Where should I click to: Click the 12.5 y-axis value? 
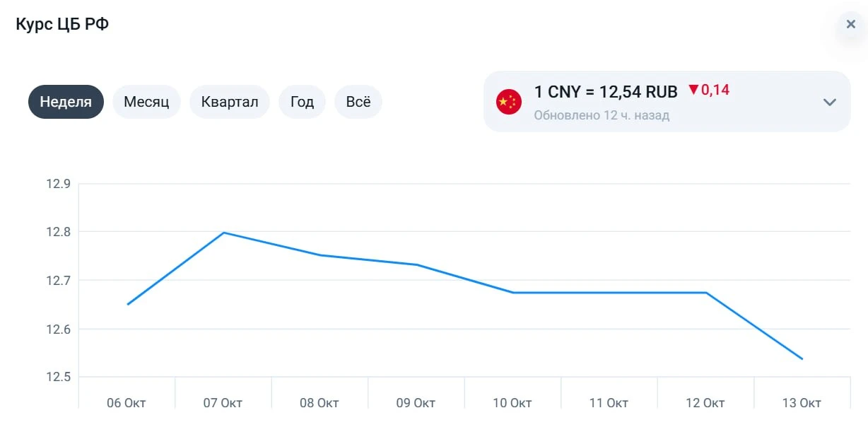point(58,378)
